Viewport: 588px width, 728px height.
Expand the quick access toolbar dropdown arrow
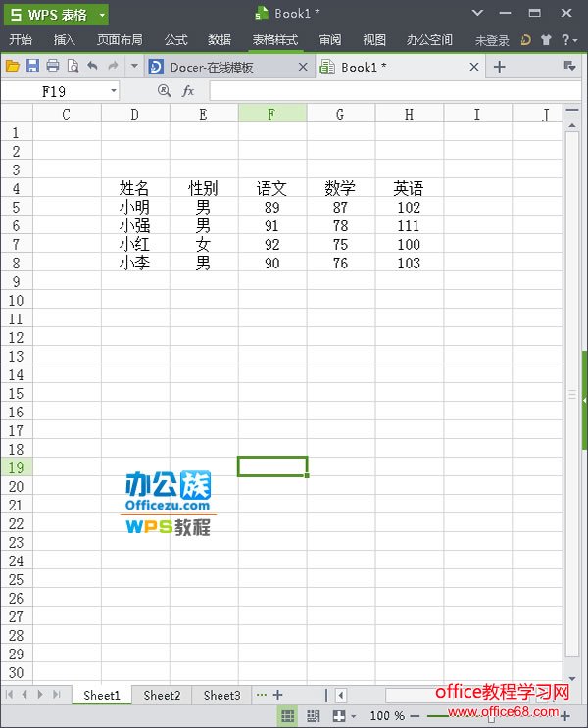point(134,66)
